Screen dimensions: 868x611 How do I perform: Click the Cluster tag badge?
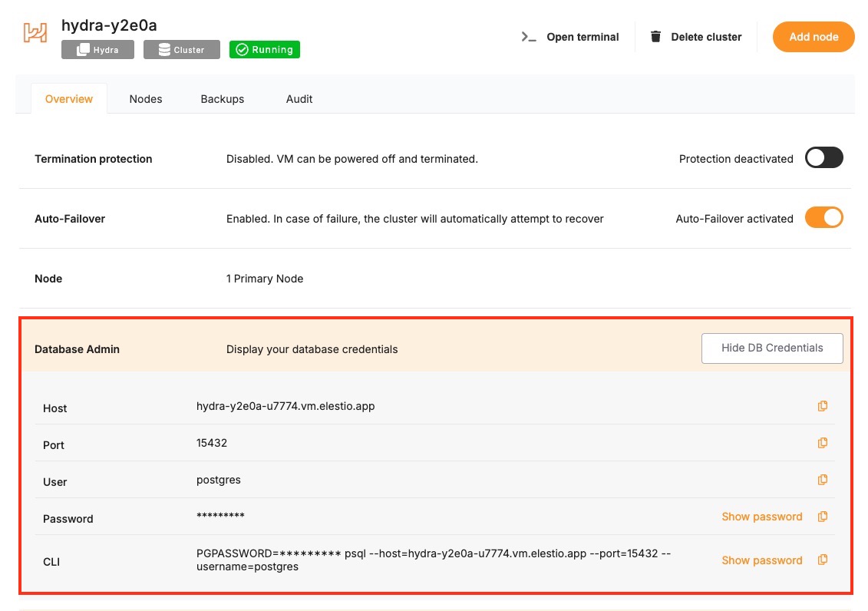point(181,50)
